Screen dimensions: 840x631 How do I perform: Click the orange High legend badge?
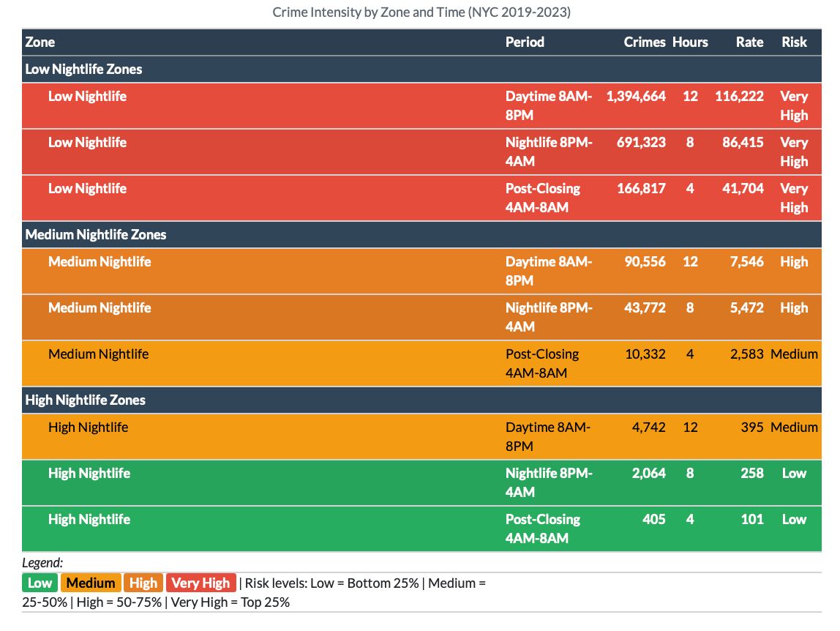point(143,583)
